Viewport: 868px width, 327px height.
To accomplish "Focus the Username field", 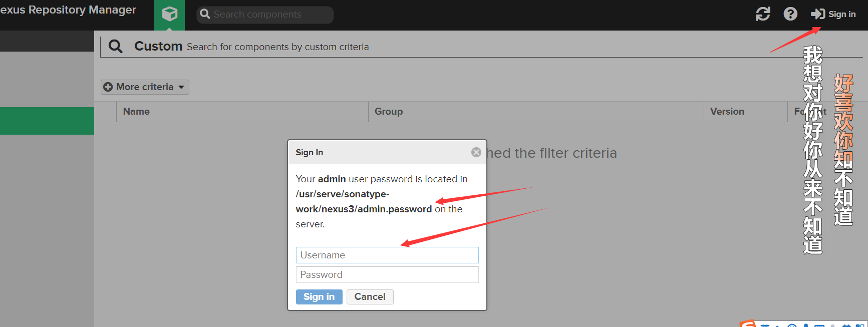I will pos(387,255).
